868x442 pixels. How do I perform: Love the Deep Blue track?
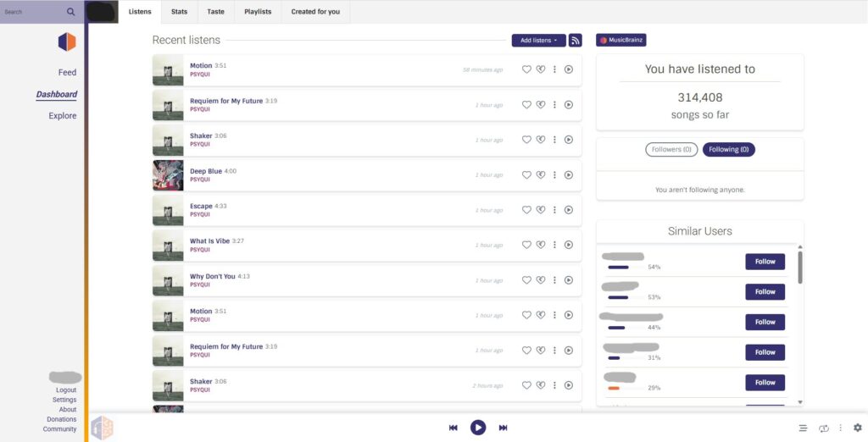tap(526, 175)
